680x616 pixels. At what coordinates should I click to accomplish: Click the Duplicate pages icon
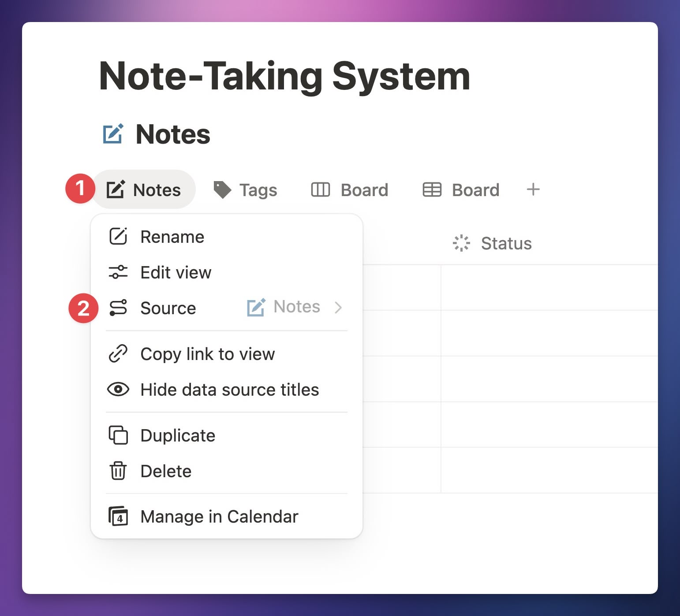[x=118, y=435]
